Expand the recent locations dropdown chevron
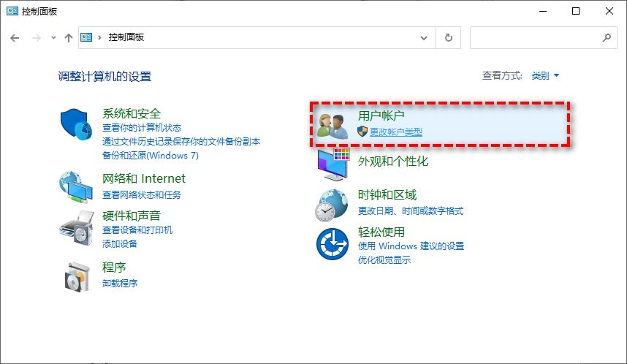627x364 pixels. pyautogui.click(x=53, y=37)
